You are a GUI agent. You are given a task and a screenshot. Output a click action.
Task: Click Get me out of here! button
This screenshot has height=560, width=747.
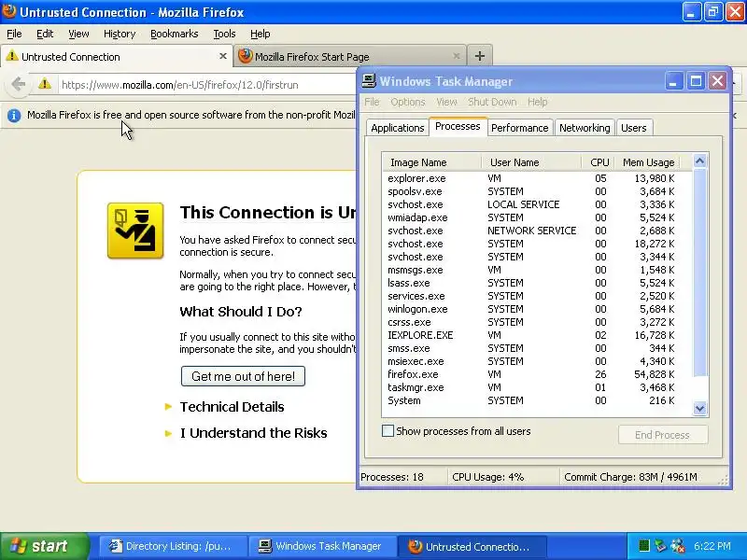pyautogui.click(x=243, y=376)
